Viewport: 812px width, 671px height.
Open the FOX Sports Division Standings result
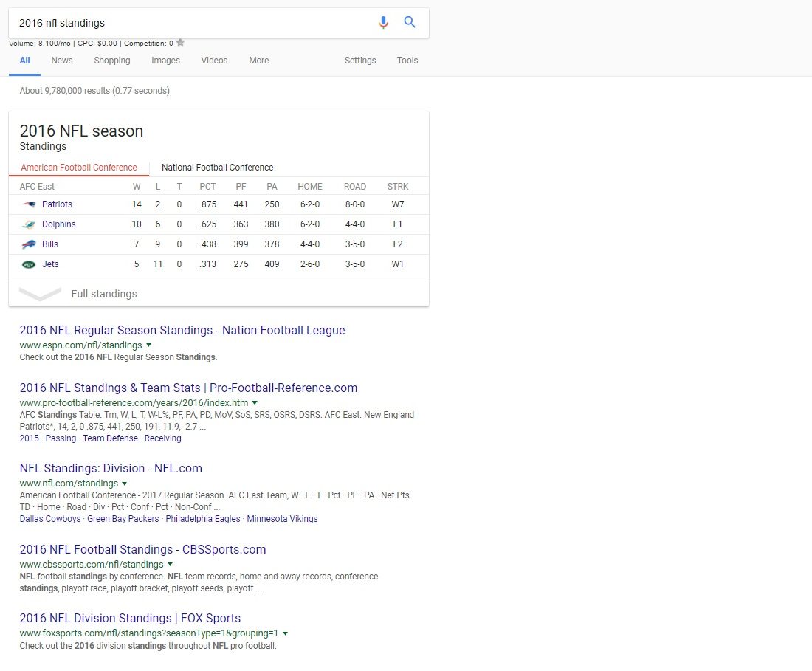(130, 618)
